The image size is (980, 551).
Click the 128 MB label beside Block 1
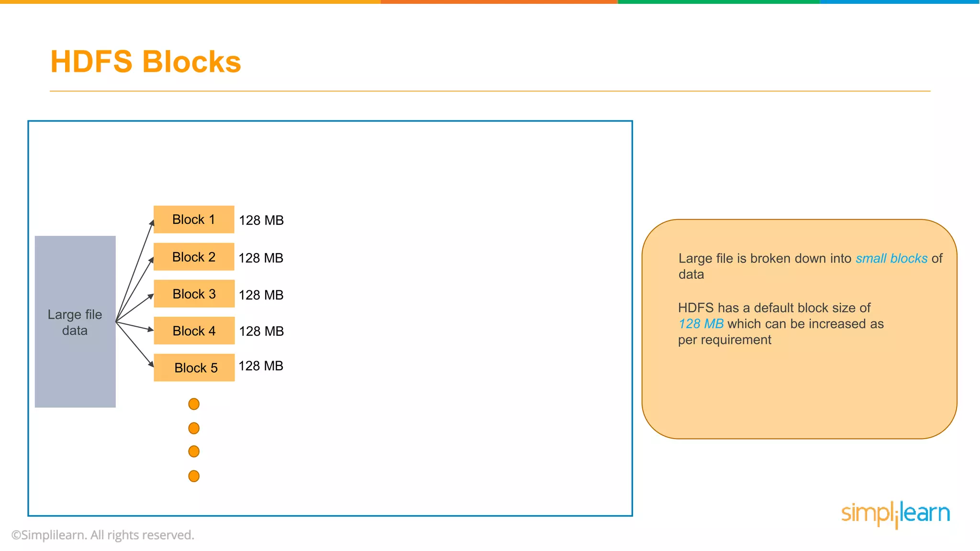point(261,220)
